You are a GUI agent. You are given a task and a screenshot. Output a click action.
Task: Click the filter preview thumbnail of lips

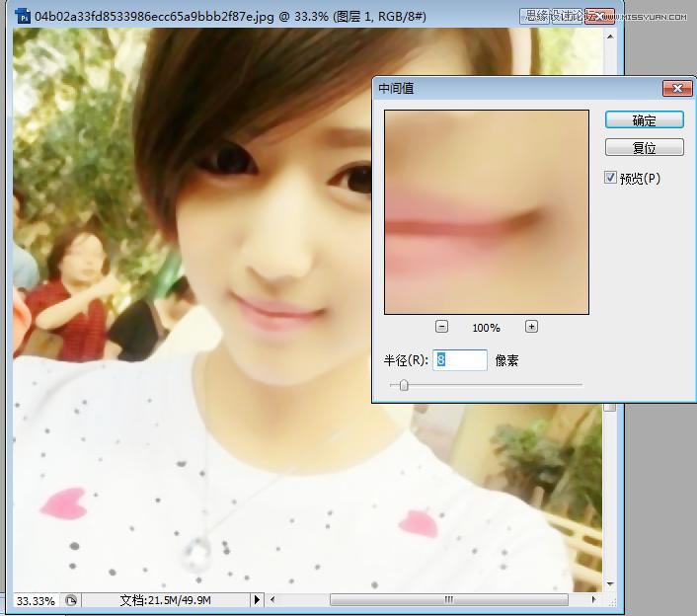(487, 212)
